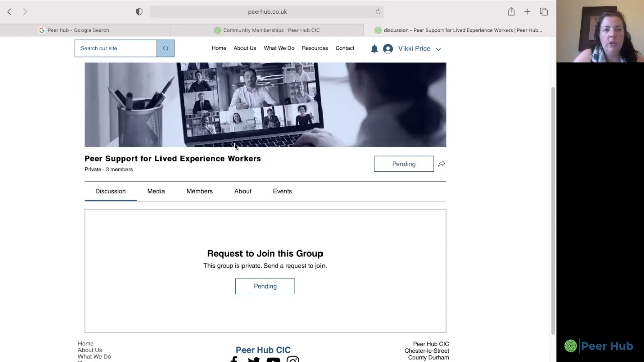Switch to the About group tab
The height and width of the screenshot is (362, 644).
(243, 191)
